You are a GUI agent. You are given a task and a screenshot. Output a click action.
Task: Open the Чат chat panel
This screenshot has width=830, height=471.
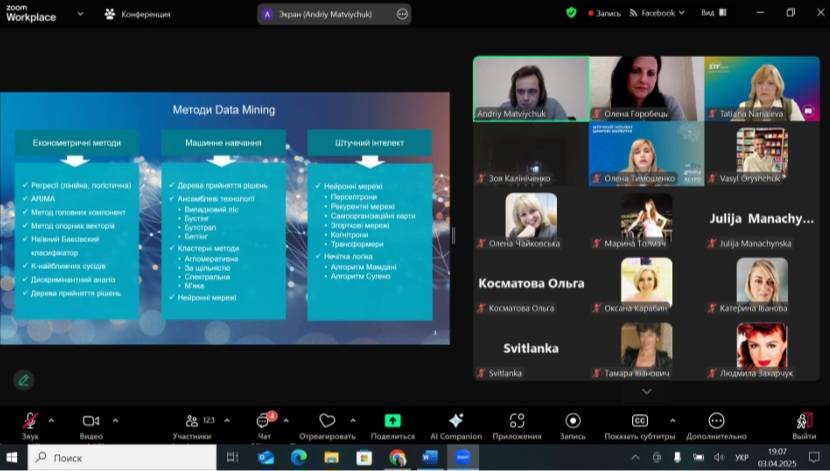coord(263,421)
